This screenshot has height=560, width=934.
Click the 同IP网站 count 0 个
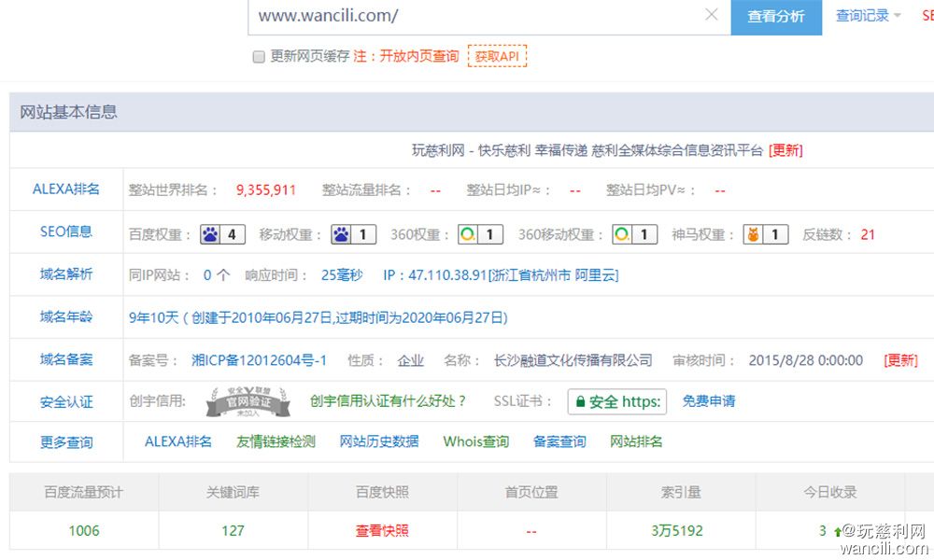tap(217, 275)
